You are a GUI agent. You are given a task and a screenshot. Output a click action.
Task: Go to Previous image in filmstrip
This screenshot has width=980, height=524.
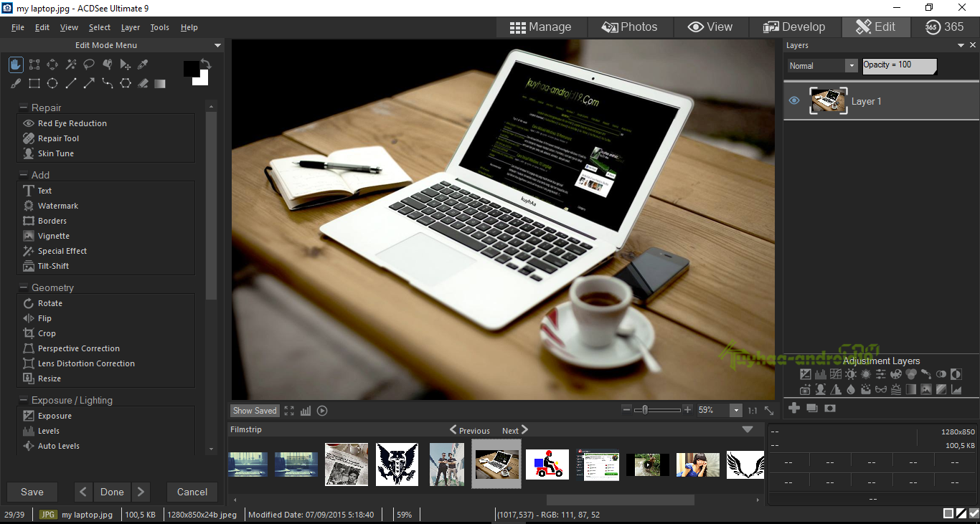click(x=470, y=430)
